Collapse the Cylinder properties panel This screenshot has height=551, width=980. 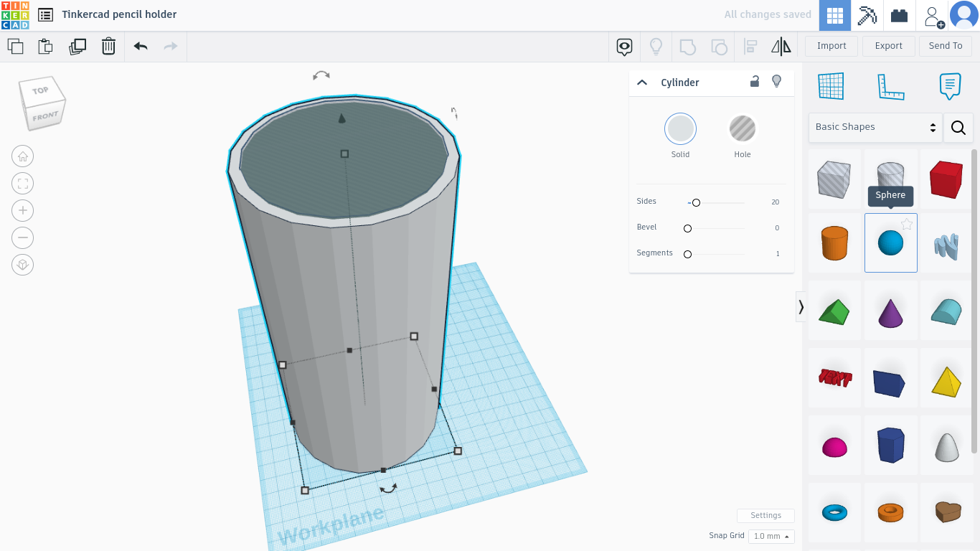tap(642, 82)
